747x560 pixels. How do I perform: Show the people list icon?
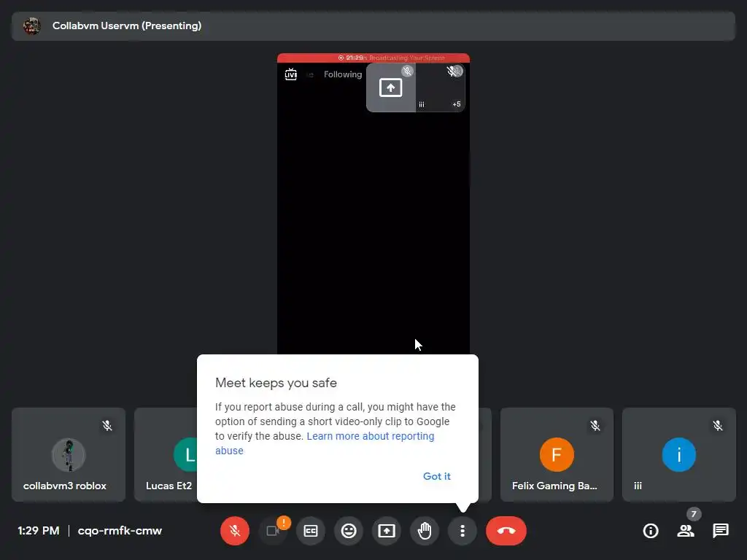tap(686, 531)
